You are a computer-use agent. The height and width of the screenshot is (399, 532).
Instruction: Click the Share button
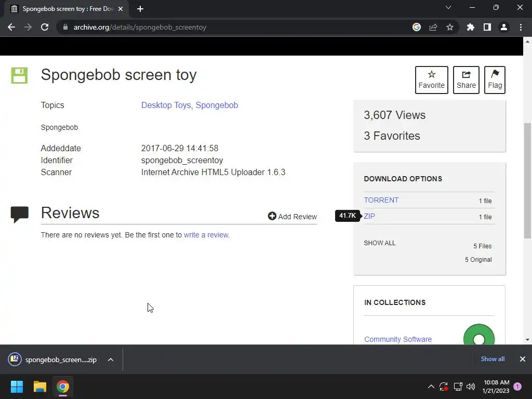[x=466, y=79]
